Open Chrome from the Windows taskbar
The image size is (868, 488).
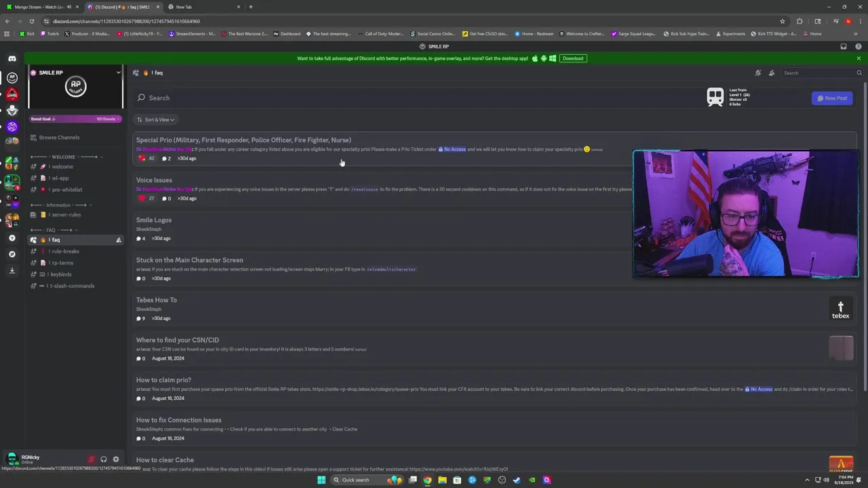click(427, 480)
